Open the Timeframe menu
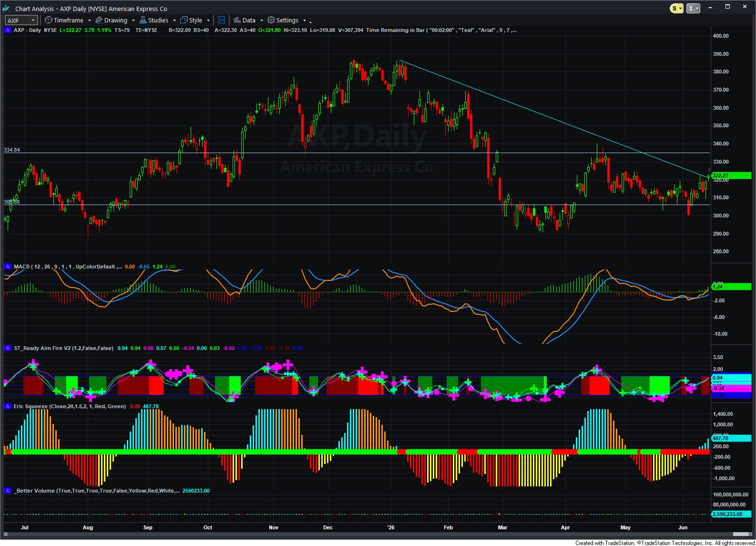 68,20
